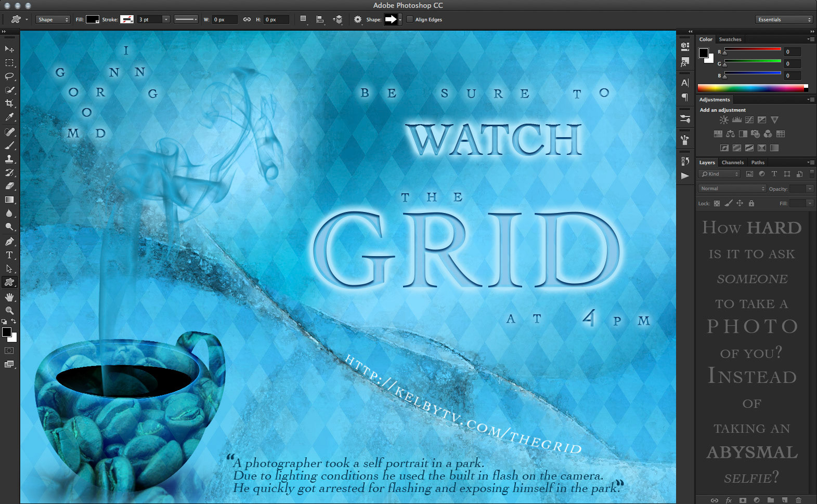Viewport: 817px width, 504px height.
Task: Toggle lock position
Action: point(740,203)
